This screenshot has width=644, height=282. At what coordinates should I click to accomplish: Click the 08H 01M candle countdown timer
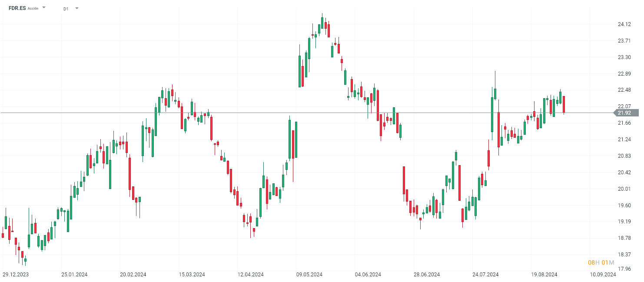point(601,262)
